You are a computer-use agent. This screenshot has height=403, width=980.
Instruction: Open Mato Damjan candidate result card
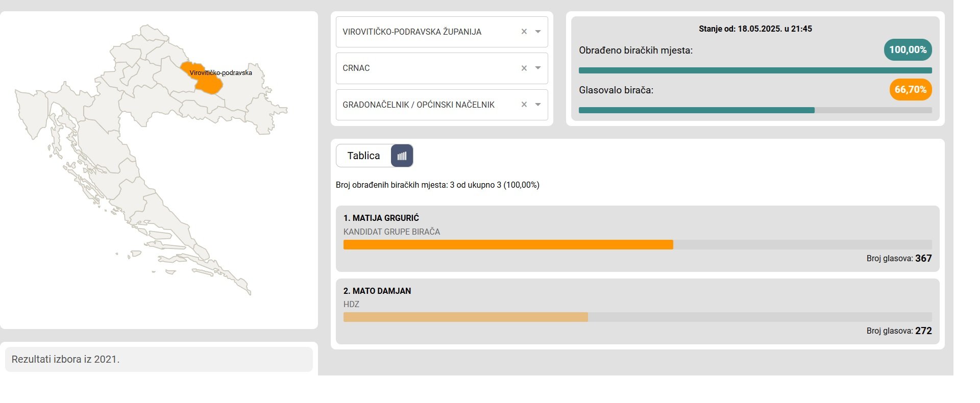638,311
